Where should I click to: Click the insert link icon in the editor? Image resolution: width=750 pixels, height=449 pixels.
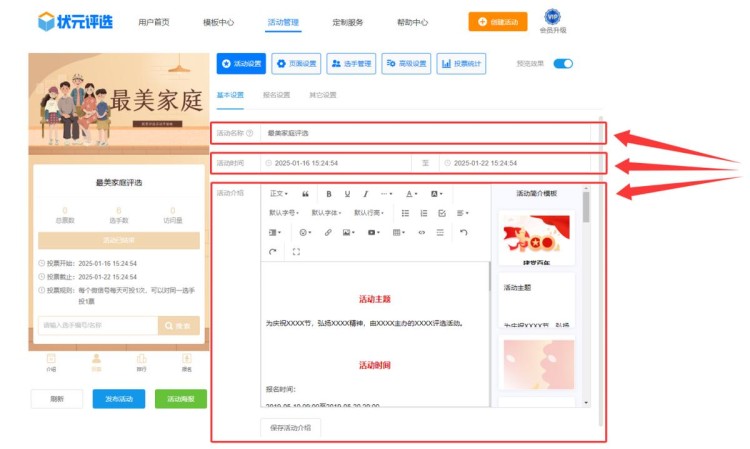(x=327, y=232)
